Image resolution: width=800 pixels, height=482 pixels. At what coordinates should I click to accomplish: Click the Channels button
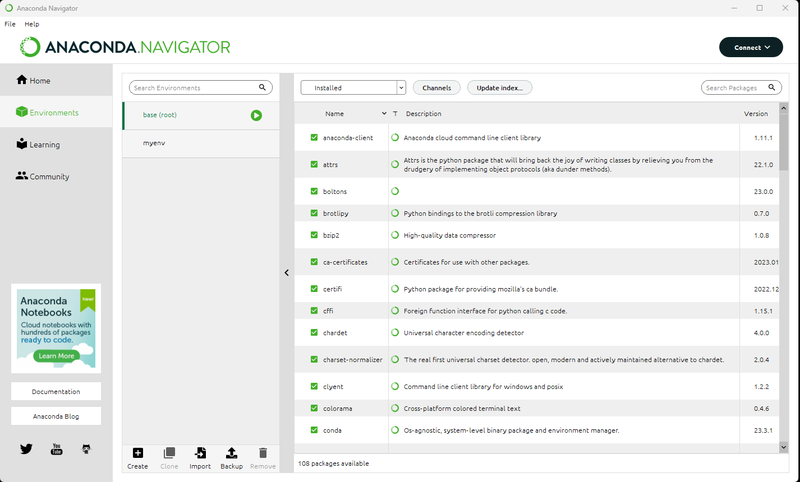click(437, 88)
